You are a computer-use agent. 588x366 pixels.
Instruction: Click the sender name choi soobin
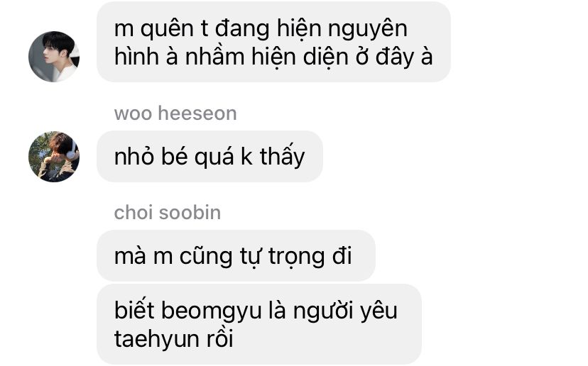(x=168, y=212)
